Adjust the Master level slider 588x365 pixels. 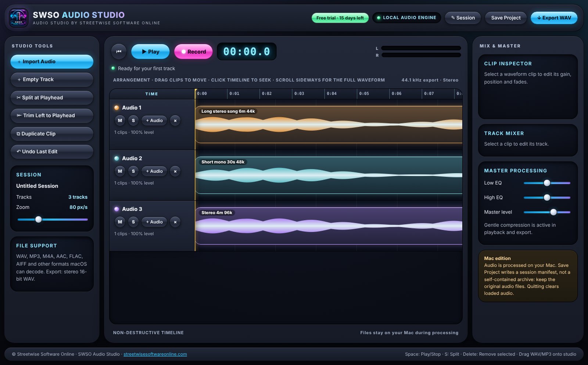547,212
